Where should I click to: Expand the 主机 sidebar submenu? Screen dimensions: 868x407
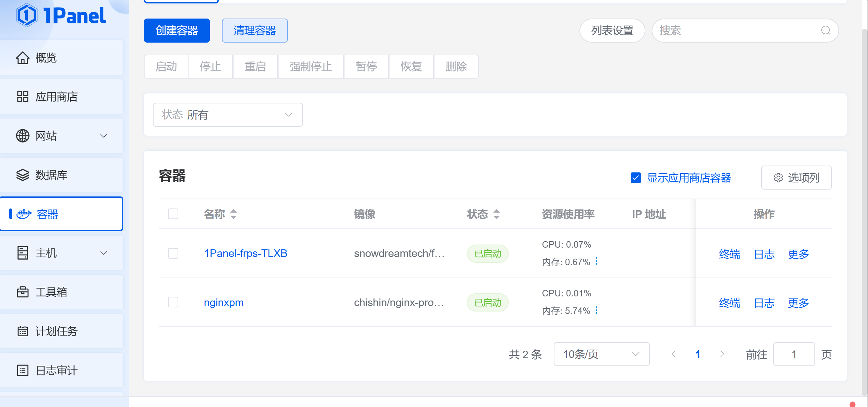point(103,253)
